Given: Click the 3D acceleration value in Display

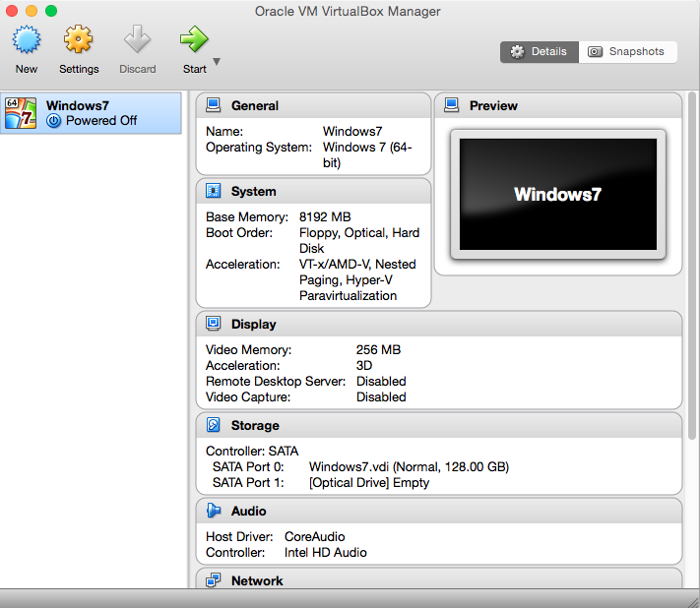Looking at the screenshot, I should [x=364, y=366].
